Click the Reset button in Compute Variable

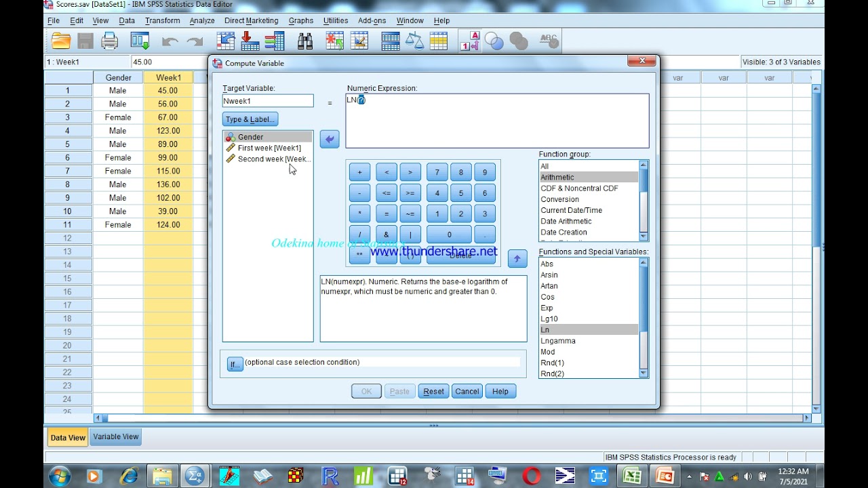[433, 391]
